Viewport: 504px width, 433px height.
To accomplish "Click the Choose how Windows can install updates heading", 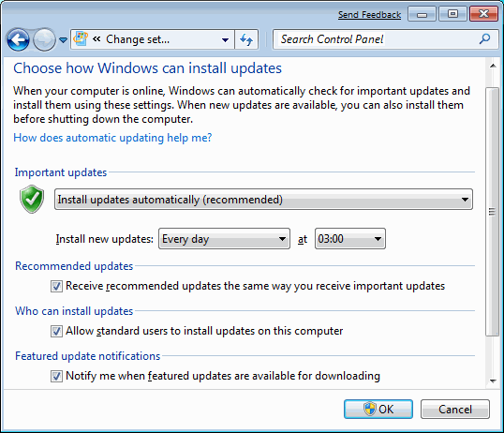I will pyautogui.click(x=147, y=68).
